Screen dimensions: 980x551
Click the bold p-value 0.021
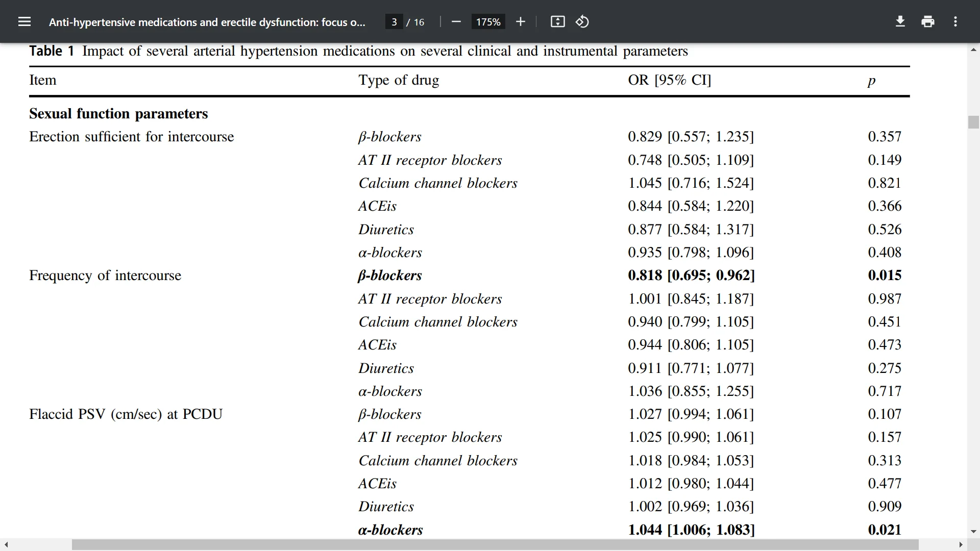tap(885, 530)
